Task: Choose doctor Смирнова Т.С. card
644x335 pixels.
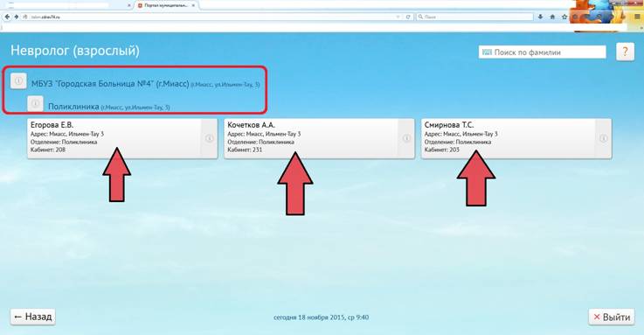Action: 516,138
